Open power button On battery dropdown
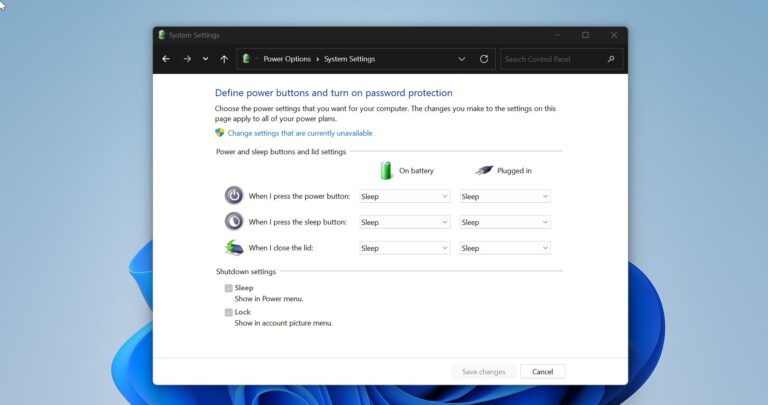Viewport: 768px width, 405px height. click(404, 196)
